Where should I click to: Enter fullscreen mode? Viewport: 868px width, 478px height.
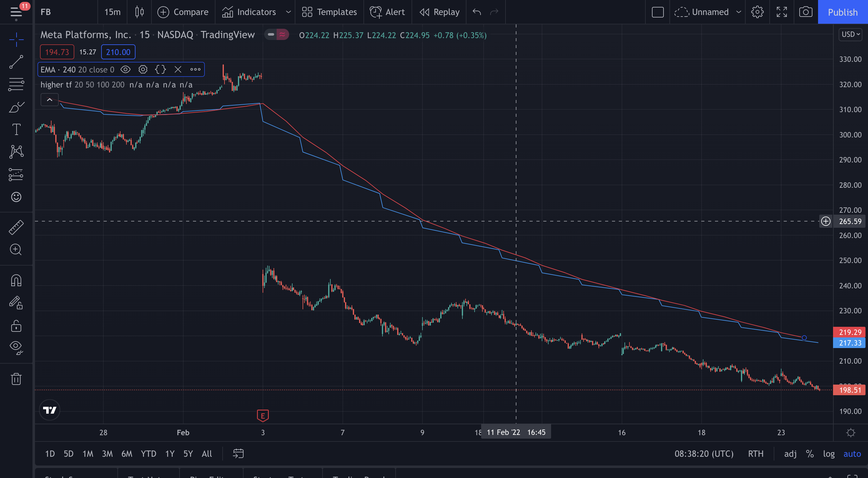click(782, 12)
